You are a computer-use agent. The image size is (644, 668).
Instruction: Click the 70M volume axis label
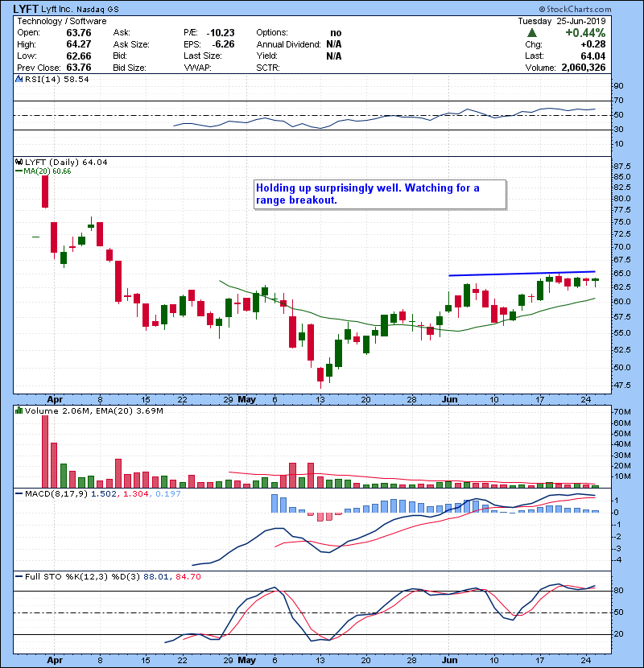[621, 411]
